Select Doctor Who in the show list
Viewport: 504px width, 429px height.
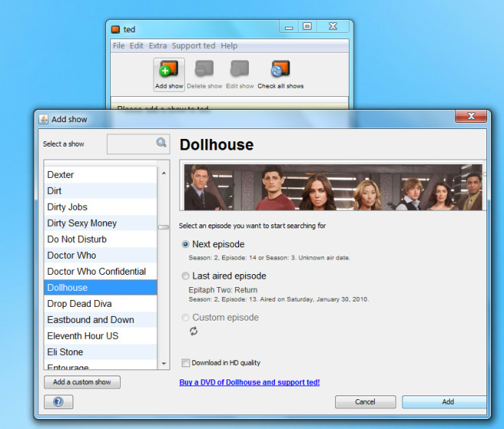click(x=100, y=255)
